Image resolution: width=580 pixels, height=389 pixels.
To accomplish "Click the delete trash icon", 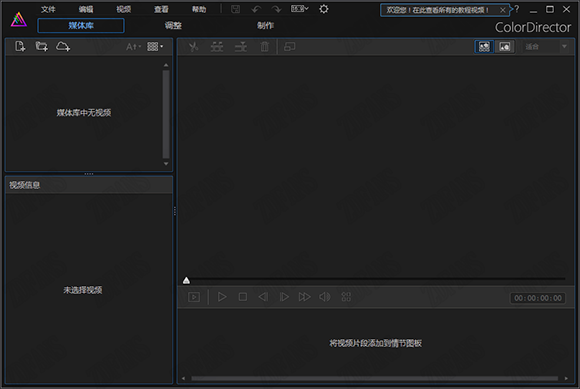I will [264, 47].
